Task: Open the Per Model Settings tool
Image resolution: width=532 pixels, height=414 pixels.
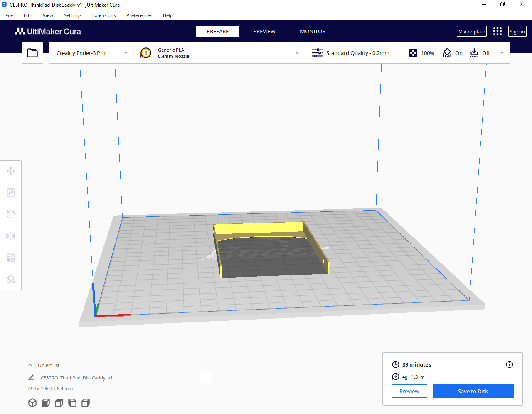Action: pyautogui.click(x=11, y=258)
